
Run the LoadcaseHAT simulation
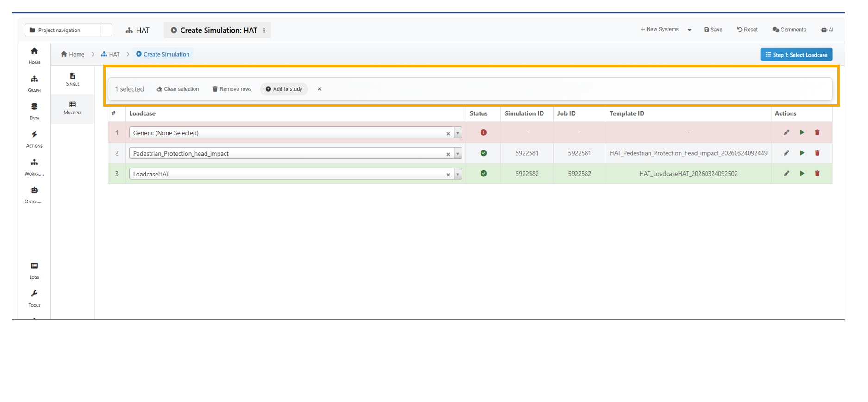802,174
